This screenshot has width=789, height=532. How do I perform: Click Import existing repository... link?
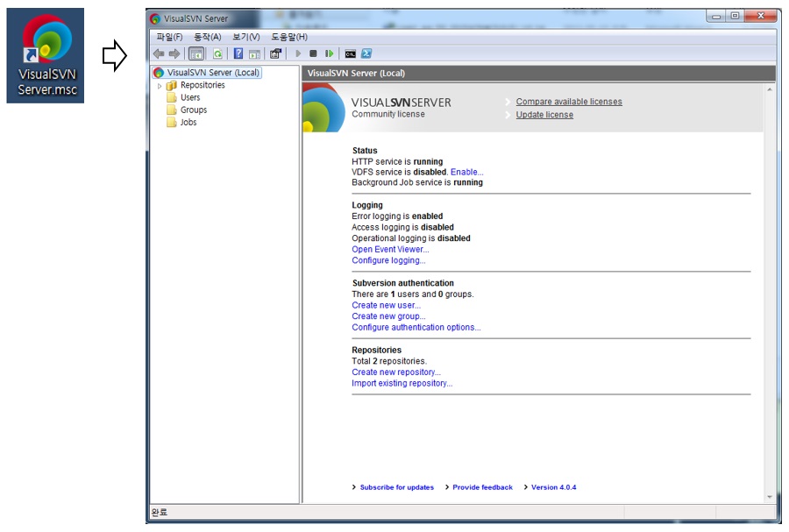[x=402, y=383]
